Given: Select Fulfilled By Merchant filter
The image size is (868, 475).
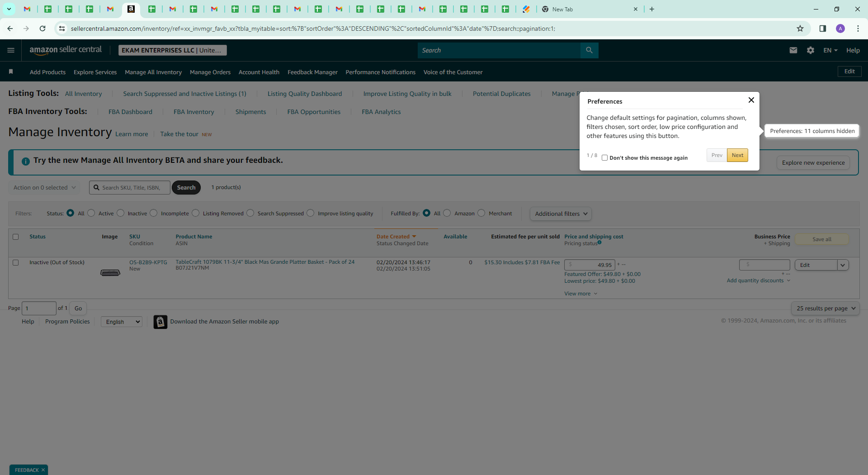Looking at the screenshot, I should pos(481,213).
